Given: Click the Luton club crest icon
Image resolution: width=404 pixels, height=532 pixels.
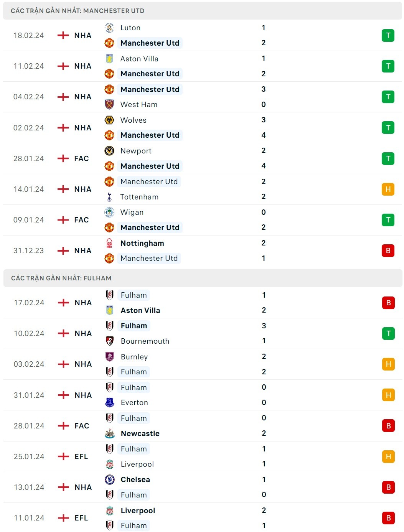Looking at the screenshot, I should click(109, 28).
